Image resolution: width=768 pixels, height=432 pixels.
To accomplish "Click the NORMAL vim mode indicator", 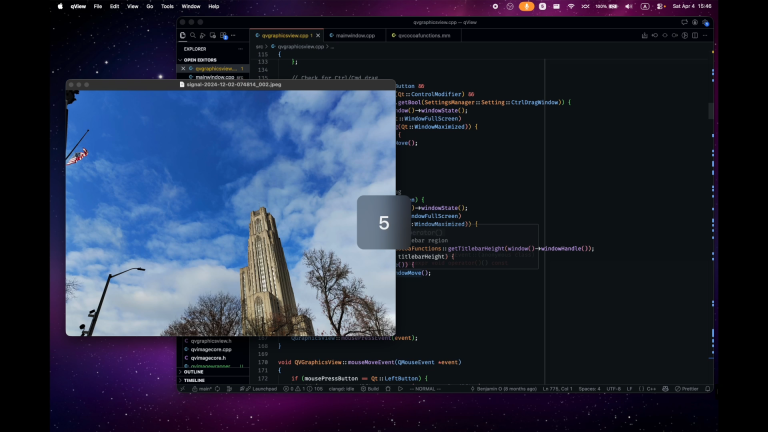I will point(425,389).
